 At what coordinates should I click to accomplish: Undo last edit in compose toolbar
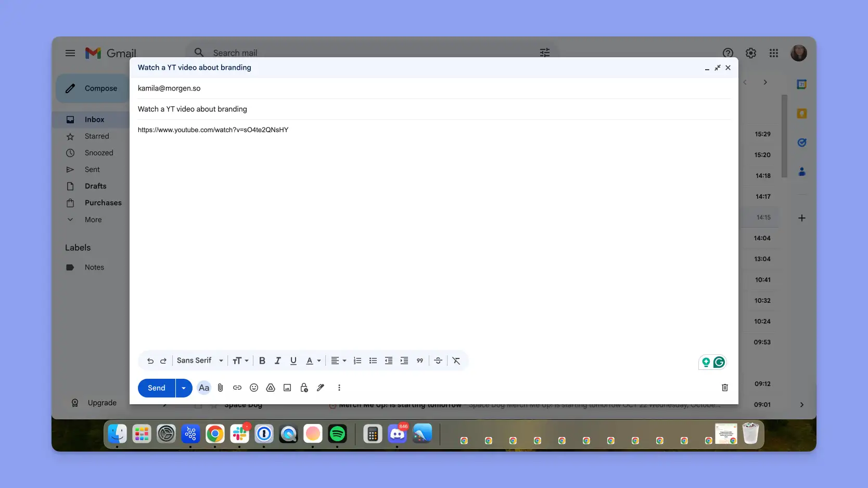pos(150,361)
